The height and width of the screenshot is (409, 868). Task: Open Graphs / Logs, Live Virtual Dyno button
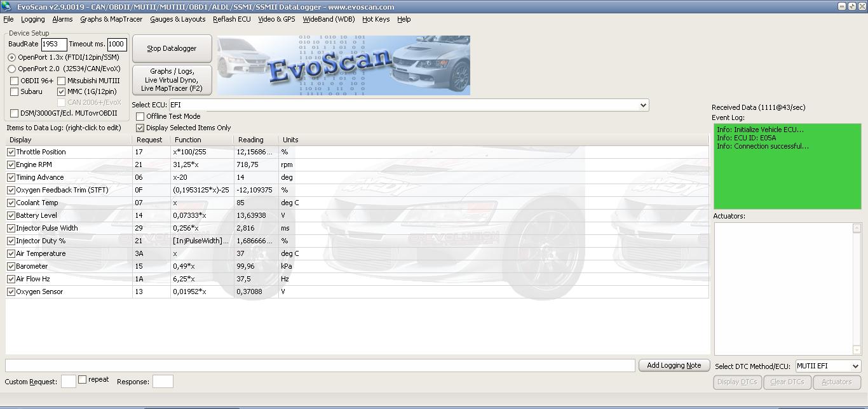(x=172, y=80)
